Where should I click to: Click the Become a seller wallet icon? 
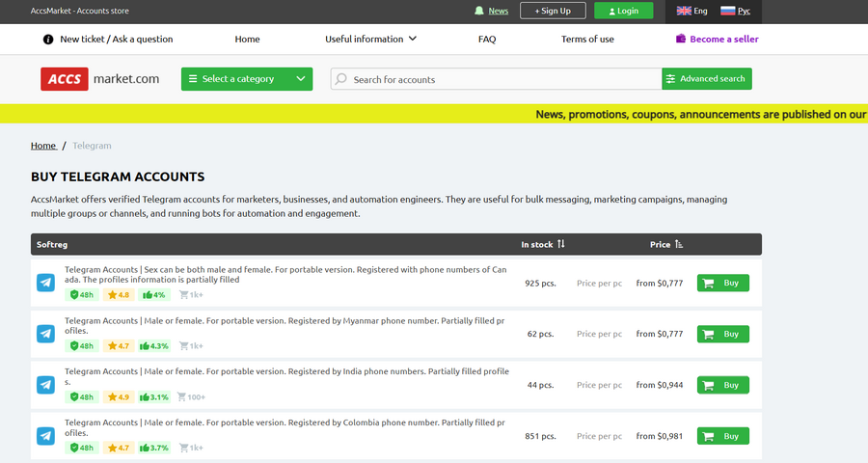click(681, 40)
